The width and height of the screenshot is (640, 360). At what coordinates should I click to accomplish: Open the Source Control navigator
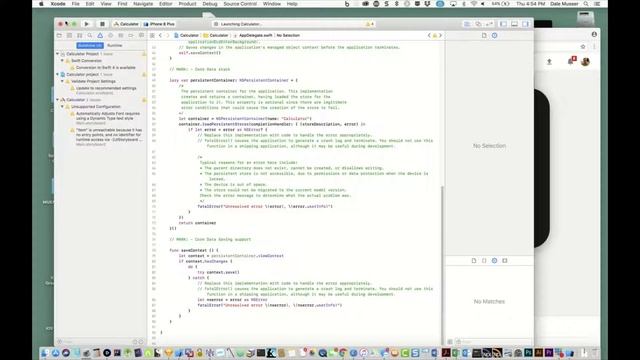69,36
